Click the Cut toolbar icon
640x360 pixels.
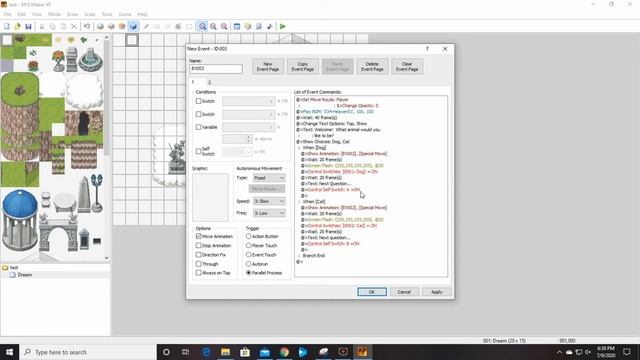click(42, 27)
